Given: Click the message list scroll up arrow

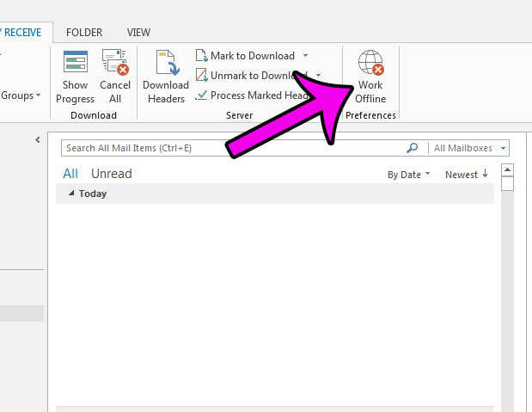Looking at the screenshot, I should (x=508, y=169).
